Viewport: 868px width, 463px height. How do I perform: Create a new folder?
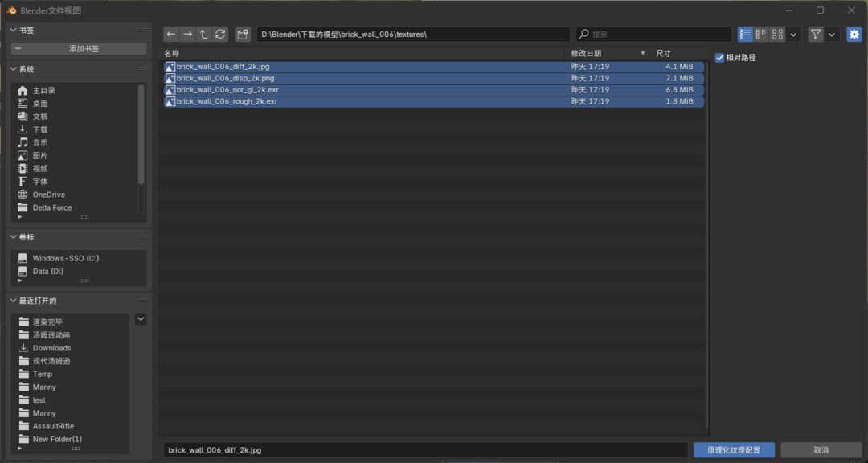coord(243,35)
